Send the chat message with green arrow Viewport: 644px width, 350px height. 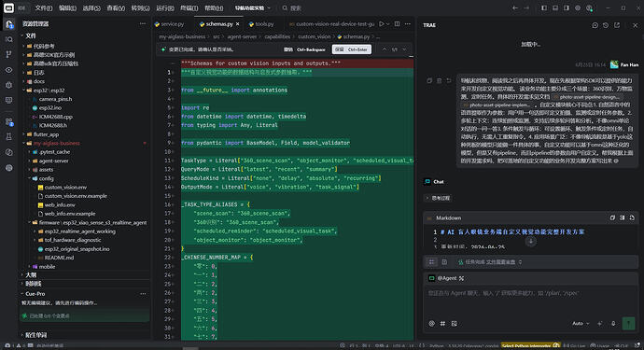tap(628, 324)
